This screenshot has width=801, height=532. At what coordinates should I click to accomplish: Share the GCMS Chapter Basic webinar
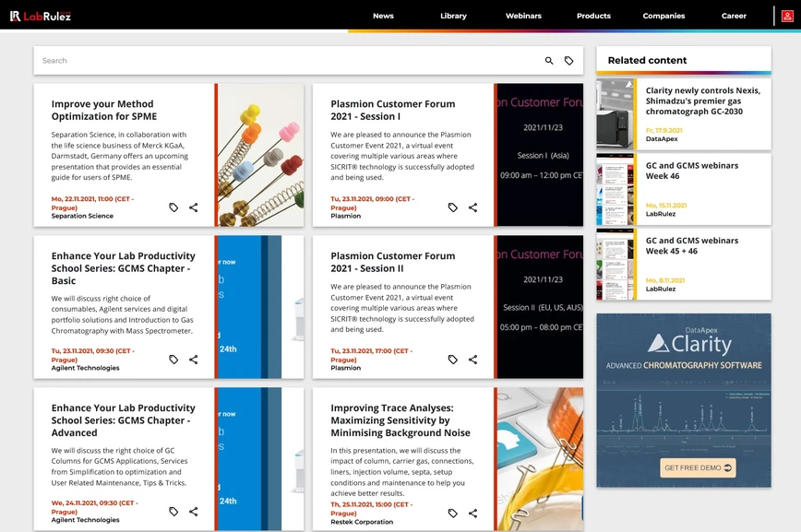click(194, 360)
